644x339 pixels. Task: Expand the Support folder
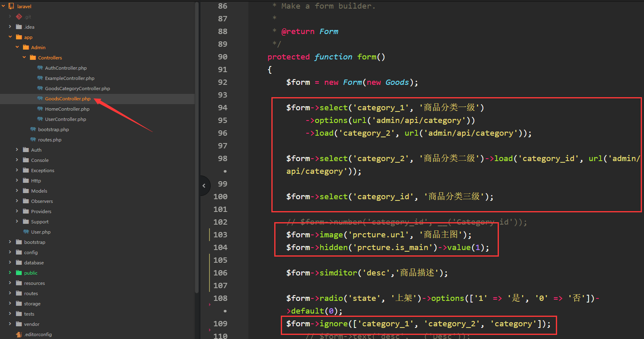click(17, 221)
